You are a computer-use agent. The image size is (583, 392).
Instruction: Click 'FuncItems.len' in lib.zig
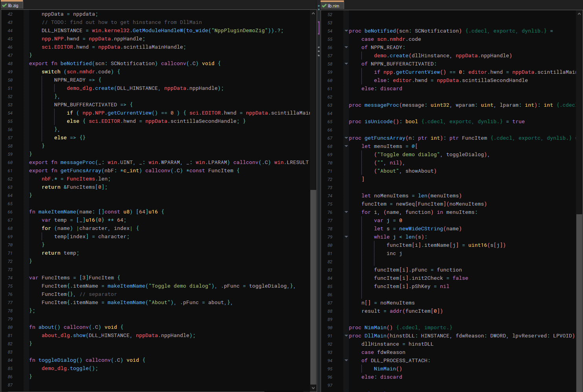point(87,179)
